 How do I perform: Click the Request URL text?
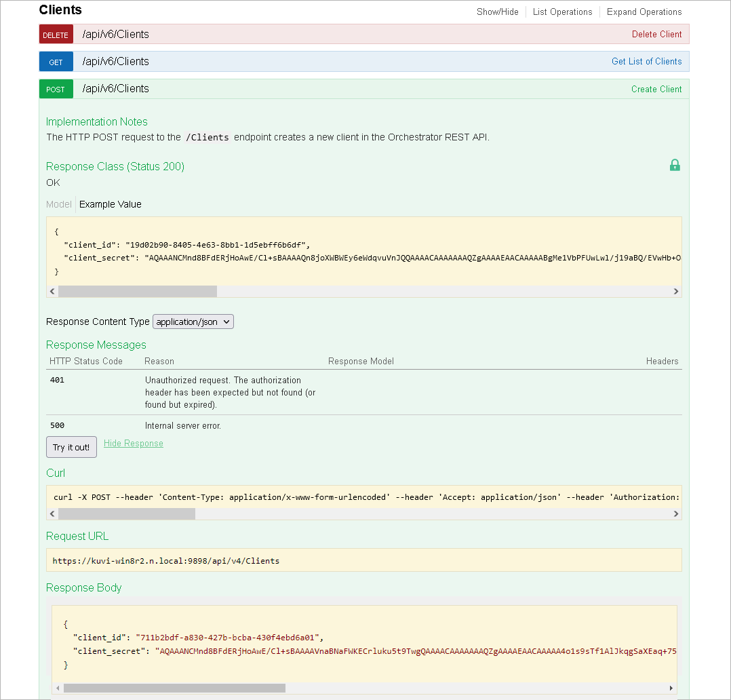pyautogui.click(x=166, y=561)
